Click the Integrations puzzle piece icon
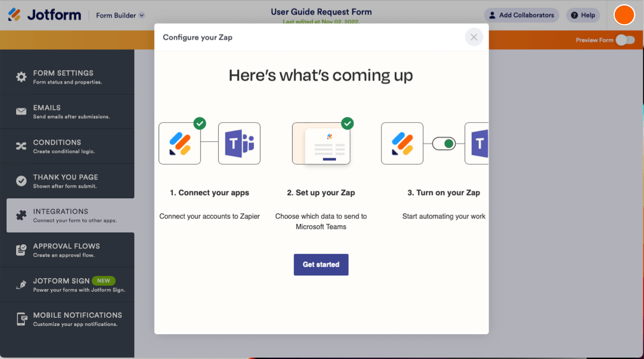Viewport: 644px width, 359px height. (x=21, y=215)
